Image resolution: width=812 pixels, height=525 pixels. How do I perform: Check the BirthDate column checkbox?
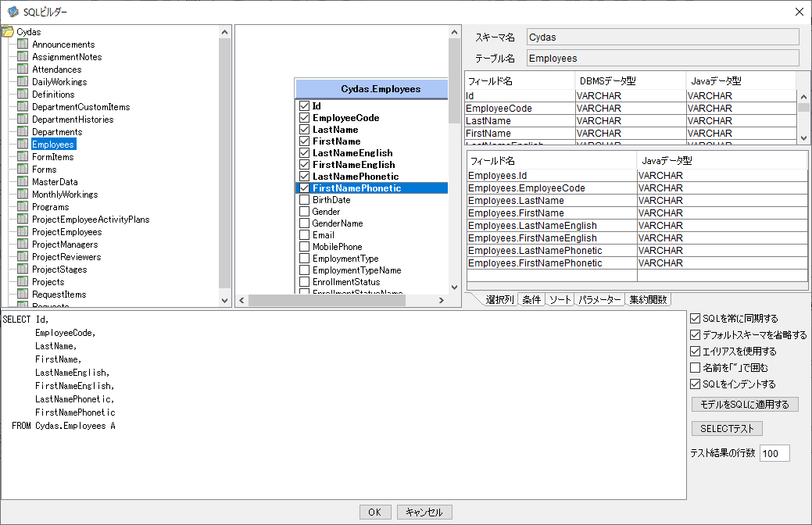click(x=305, y=200)
